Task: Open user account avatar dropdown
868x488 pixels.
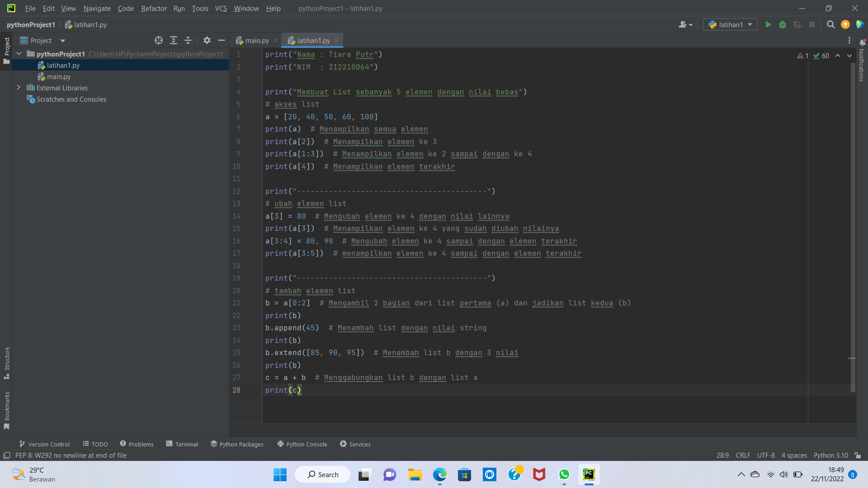Action: click(x=686, y=24)
